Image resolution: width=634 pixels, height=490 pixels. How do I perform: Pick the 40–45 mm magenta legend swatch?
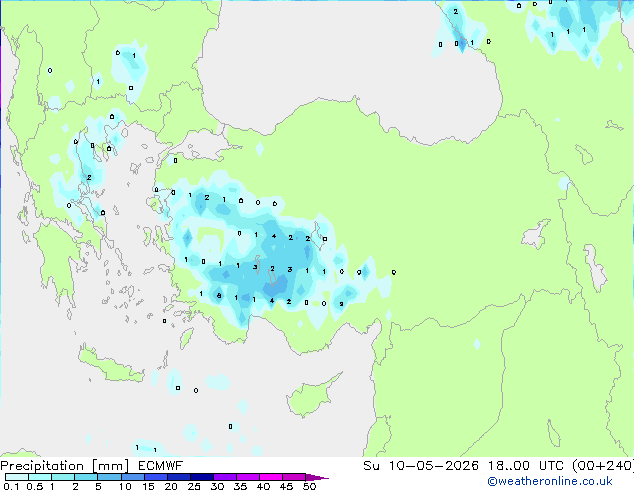point(271,477)
